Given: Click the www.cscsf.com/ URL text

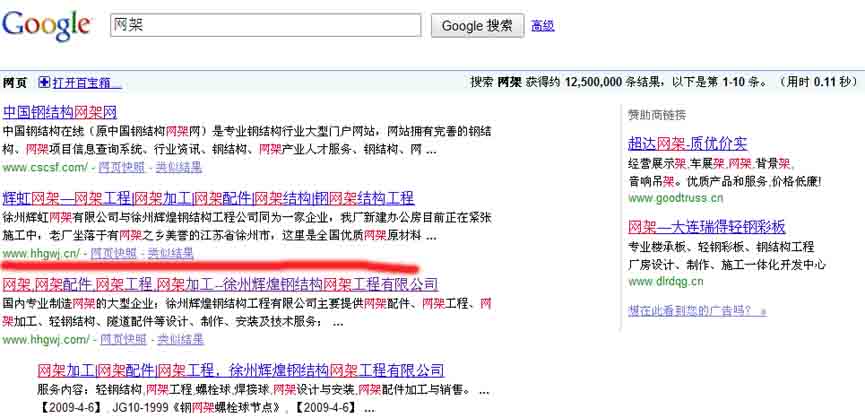Looking at the screenshot, I should (45, 167).
